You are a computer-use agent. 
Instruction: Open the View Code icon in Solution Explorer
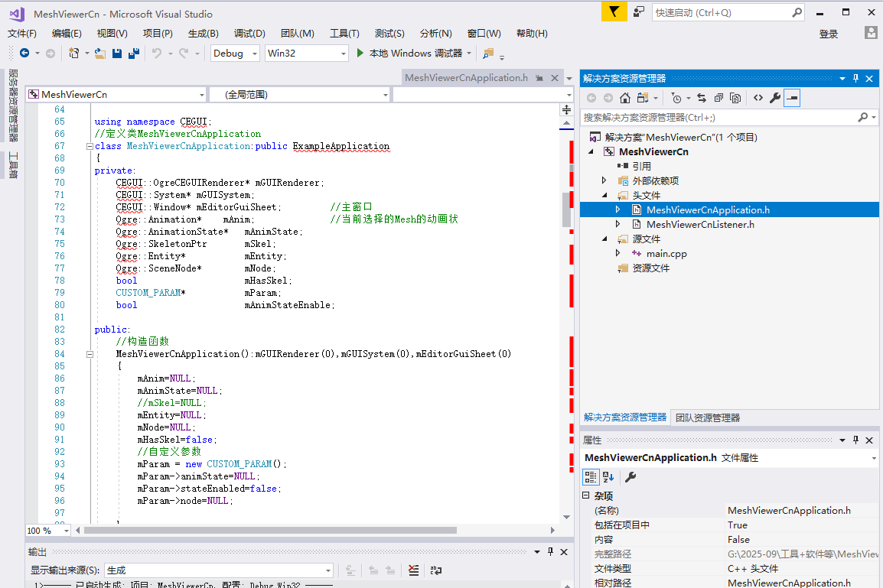pyautogui.click(x=758, y=98)
